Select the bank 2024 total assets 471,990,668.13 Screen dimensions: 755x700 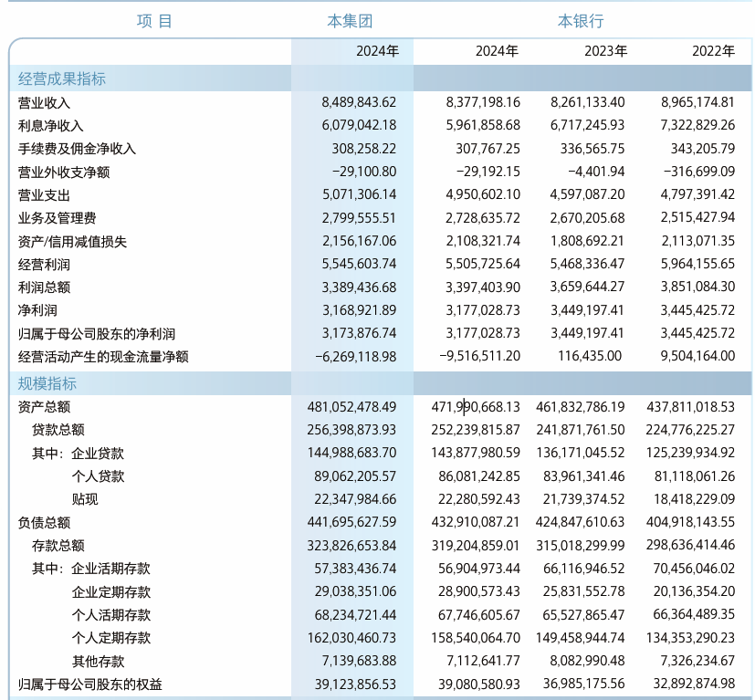coord(476,407)
